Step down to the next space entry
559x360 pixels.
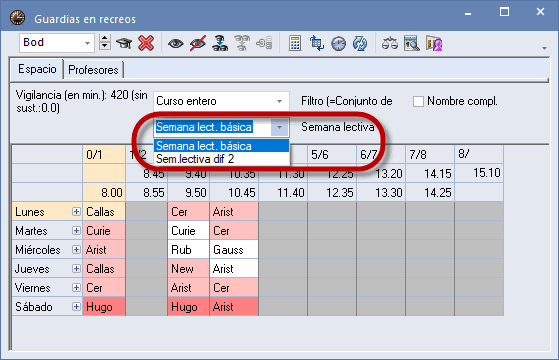(104, 46)
